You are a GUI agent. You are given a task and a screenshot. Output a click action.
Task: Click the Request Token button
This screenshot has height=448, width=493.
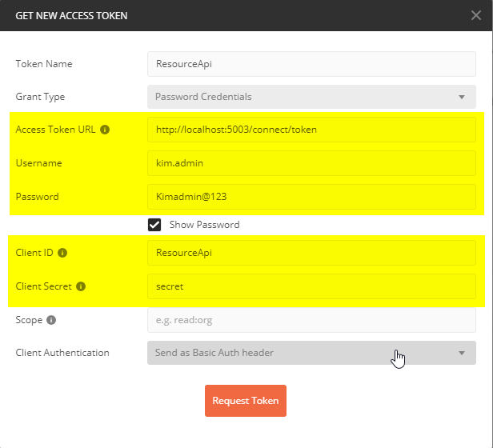[246, 401]
